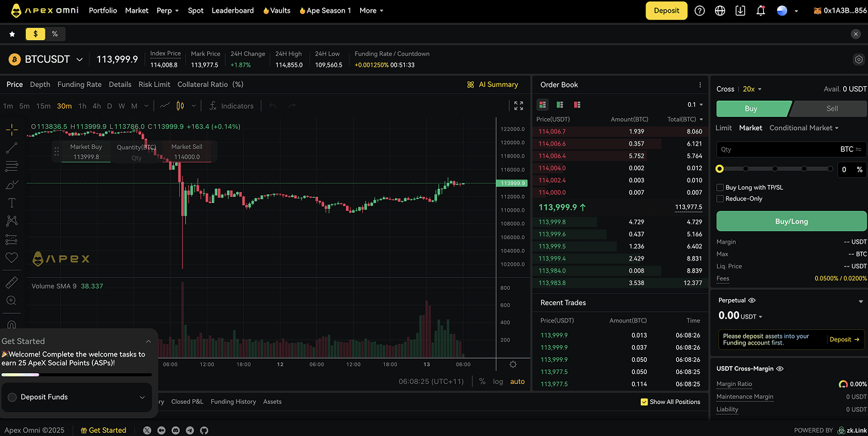Enable the Buy Long with TP/SL option

point(720,187)
